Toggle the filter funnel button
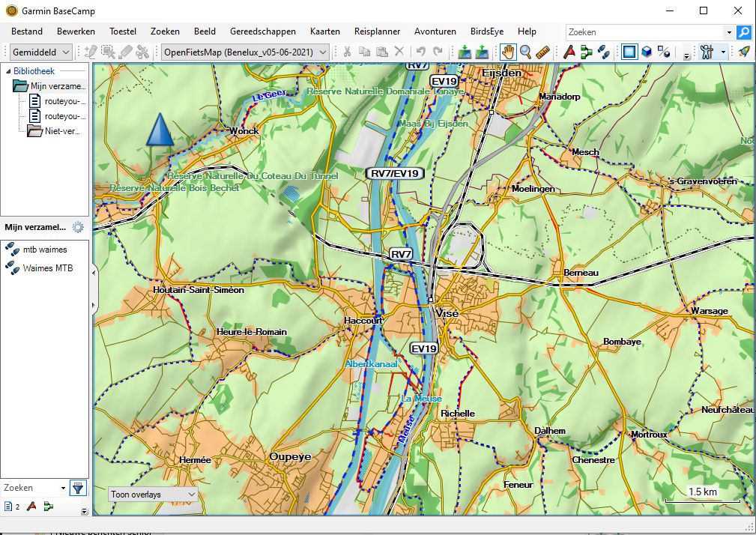 tap(78, 488)
